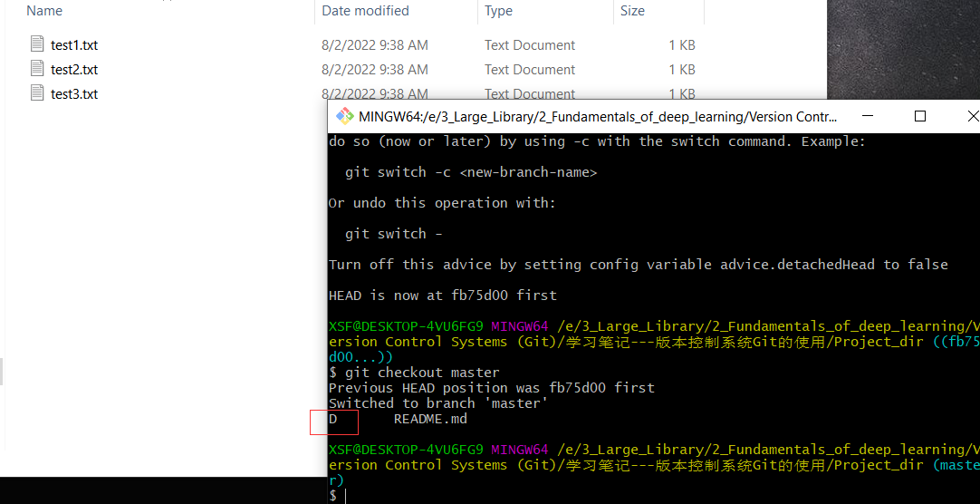Click test2.txt date modified value
The width and height of the screenshot is (980, 504).
tap(374, 70)
